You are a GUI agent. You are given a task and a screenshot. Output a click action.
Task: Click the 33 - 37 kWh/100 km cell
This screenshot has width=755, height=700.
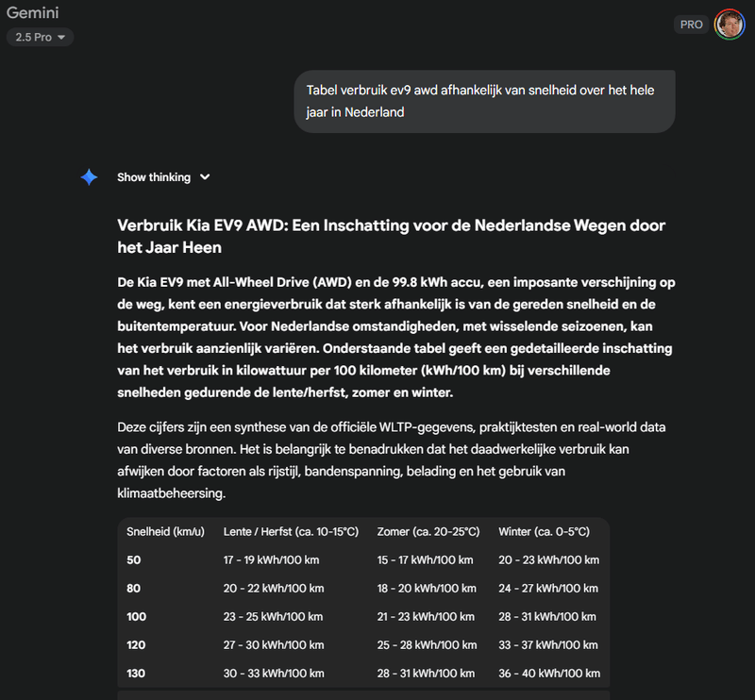coord(548,644)
